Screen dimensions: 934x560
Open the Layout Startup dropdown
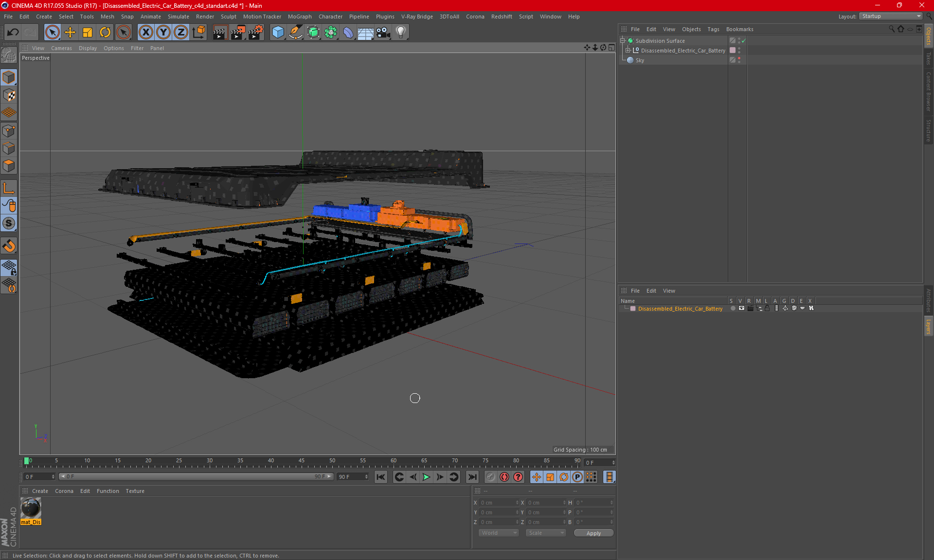[x=891, y=16]
